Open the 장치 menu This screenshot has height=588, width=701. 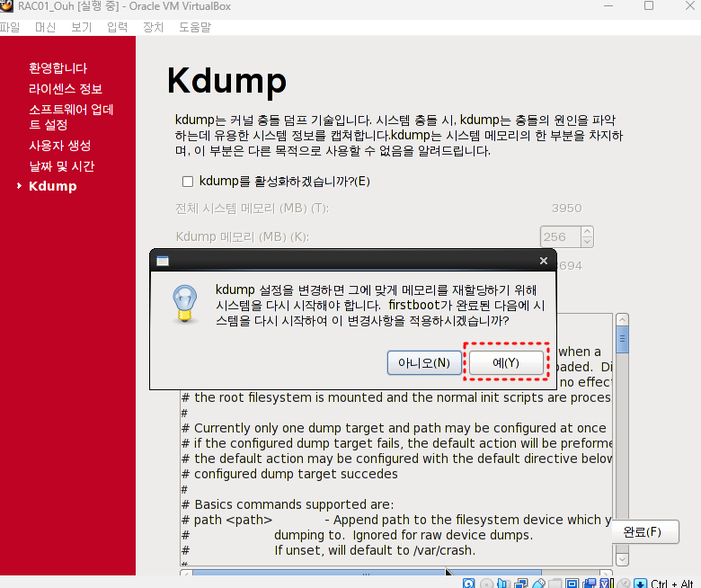(153, 27)
